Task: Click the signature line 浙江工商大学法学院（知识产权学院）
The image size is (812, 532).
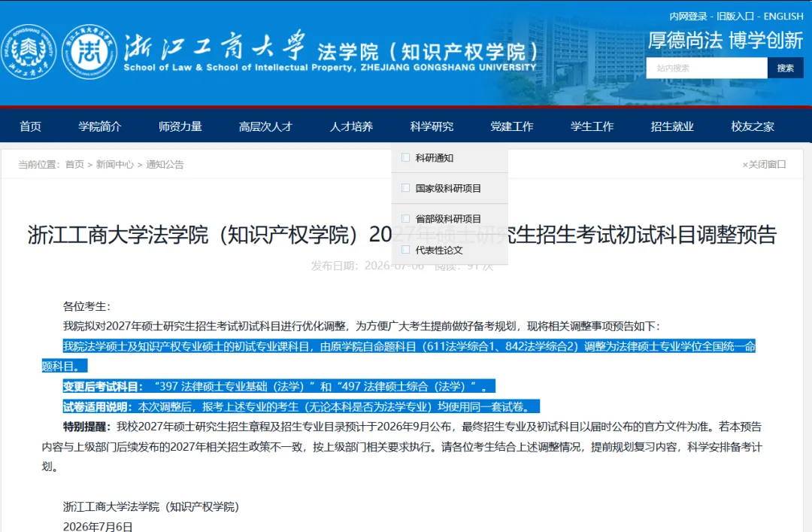Action: pyautogui.click(x=150, y=506)
